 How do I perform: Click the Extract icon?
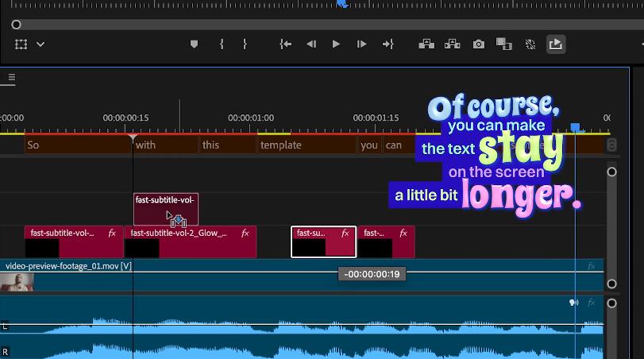pos(453,44)
